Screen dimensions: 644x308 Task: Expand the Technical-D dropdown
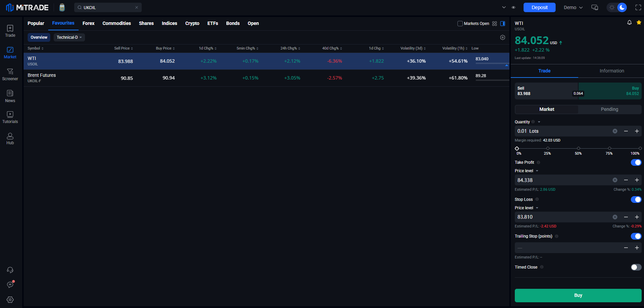point(69,37)
